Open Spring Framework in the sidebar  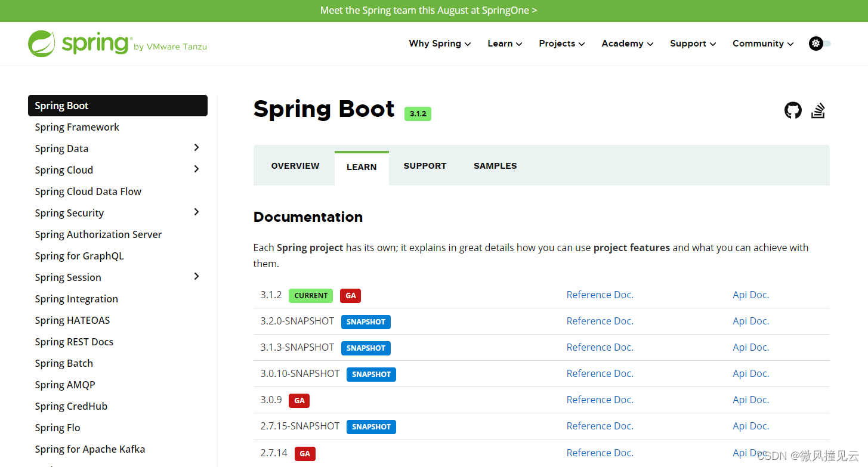click(x=77, y=127)
